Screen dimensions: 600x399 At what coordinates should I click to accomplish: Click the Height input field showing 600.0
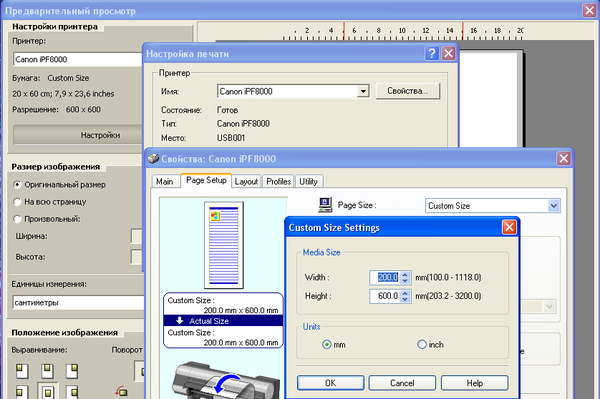(385, 296)
